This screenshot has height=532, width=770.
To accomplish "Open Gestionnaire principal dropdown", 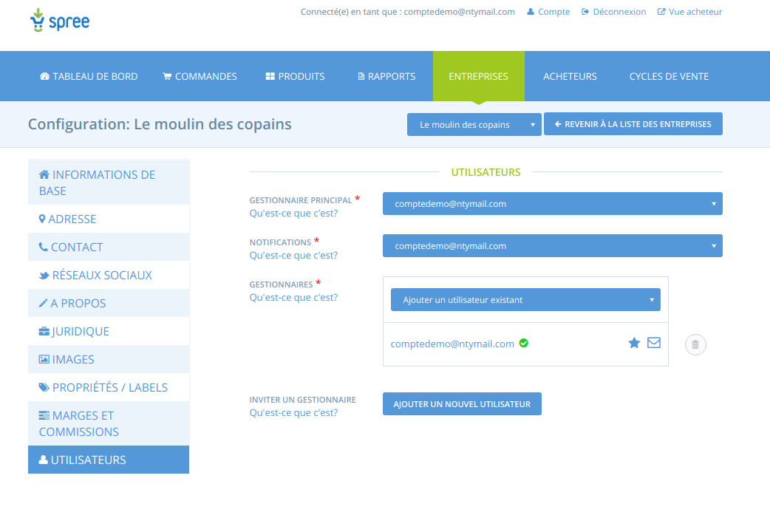I will pyautogui.click(x=553, y=203).
